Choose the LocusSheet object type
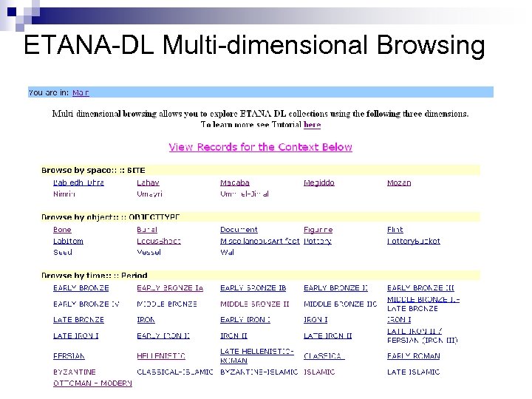This screenshot has width=532, height=399. click(x=159, y=241)
